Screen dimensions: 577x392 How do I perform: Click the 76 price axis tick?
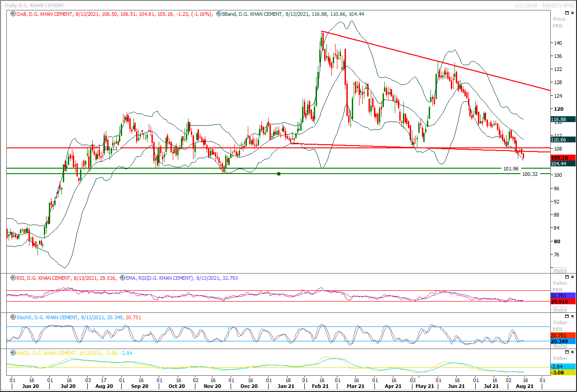(x=557, y=254)
